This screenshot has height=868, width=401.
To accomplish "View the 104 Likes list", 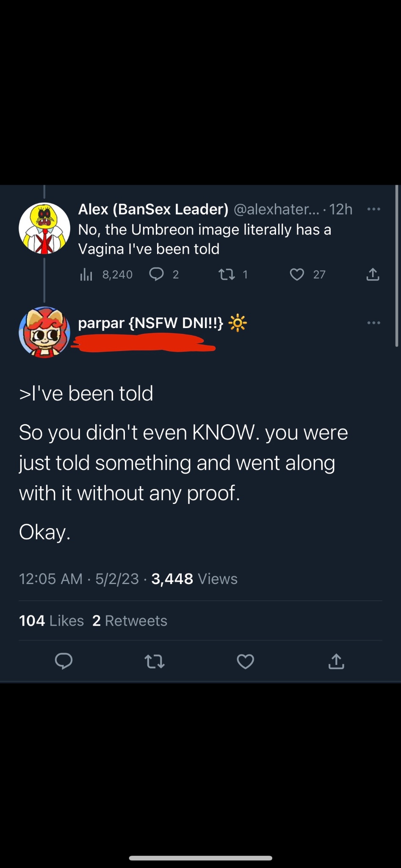I will coord(51,620).
